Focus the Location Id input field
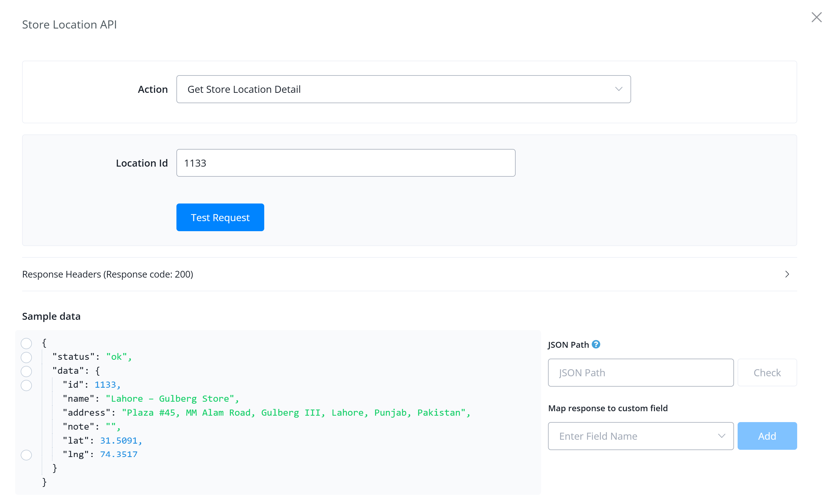This screenshot has height=504, width=831. click(346, 163)
